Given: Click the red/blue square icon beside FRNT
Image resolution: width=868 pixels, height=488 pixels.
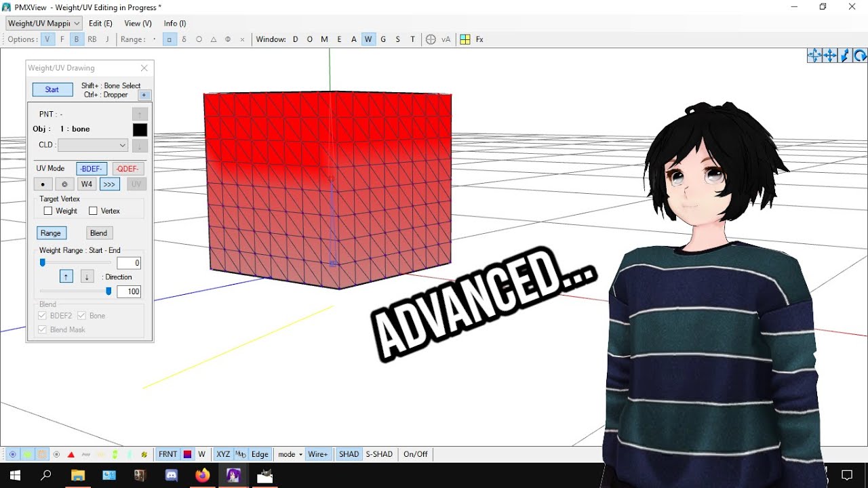Looking at the screenshot, I should point(188,454).
